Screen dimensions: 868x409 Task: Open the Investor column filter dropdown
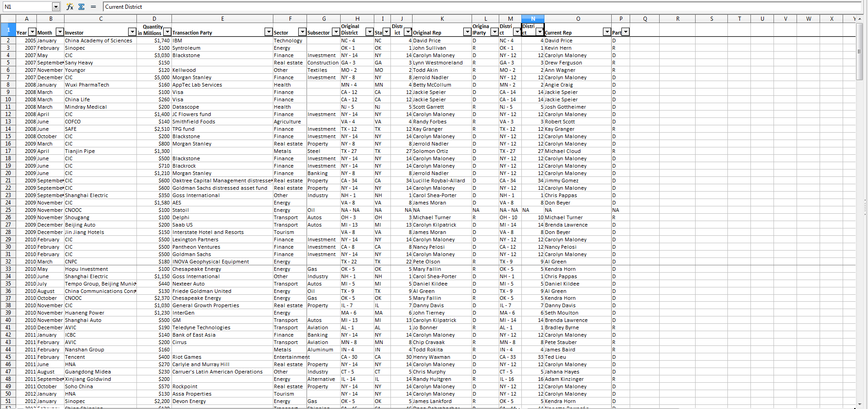pyautogui.click(x=132, y=32)
